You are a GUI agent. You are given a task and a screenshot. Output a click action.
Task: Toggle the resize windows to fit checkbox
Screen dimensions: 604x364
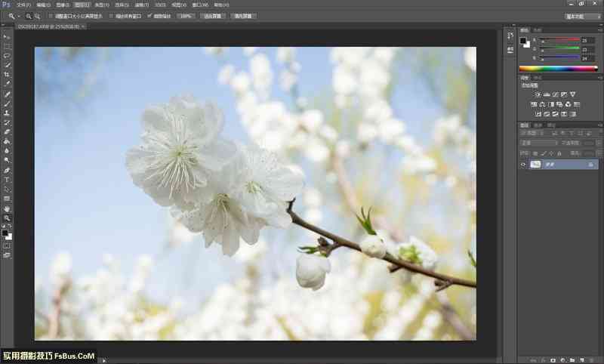point(51,15)
